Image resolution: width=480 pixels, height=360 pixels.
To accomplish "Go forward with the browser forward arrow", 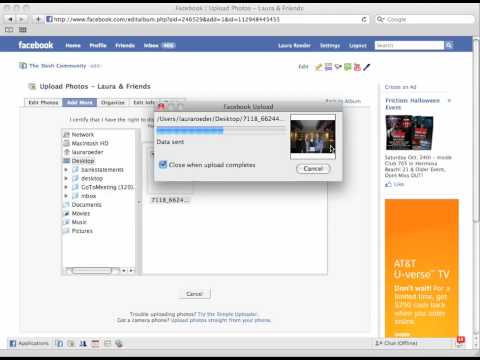I will (x=21, y=19).
